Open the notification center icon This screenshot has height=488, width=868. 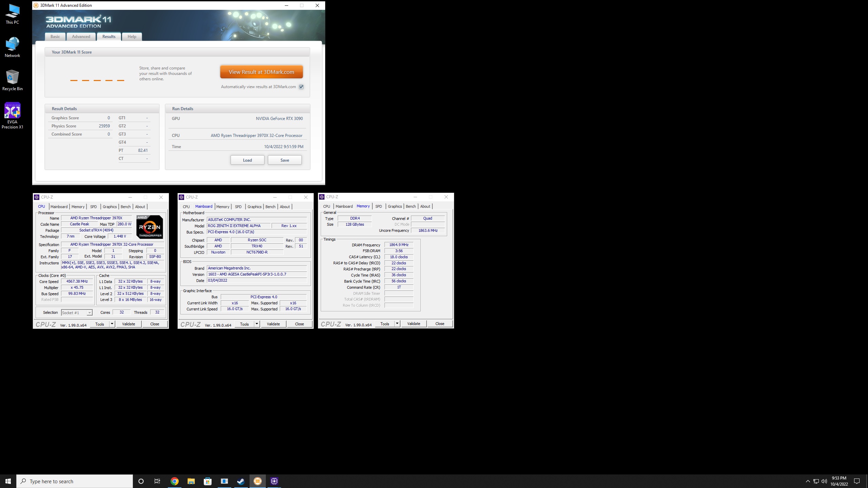[857, 481]
